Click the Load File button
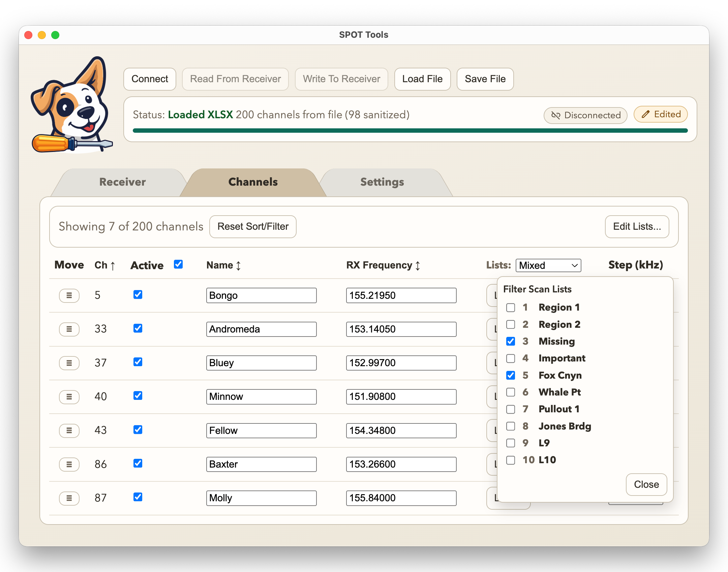Viewport: 728px width, 572px height. point(422,79)
